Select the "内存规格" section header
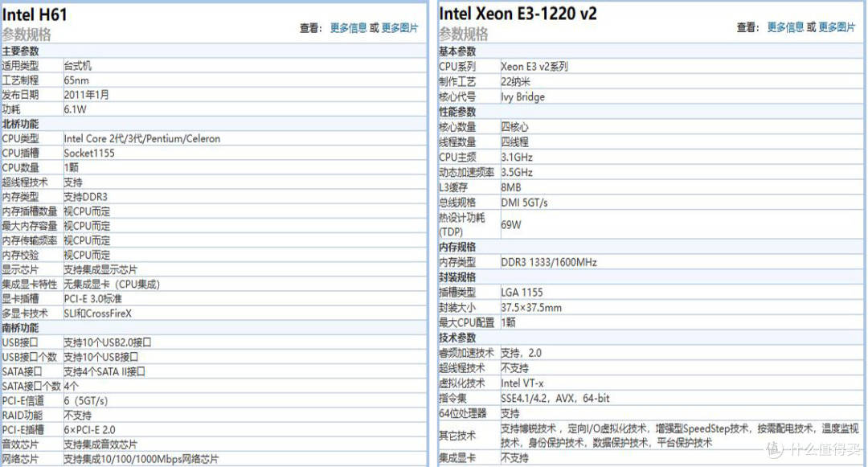The image size is (868, 467). 458,247
